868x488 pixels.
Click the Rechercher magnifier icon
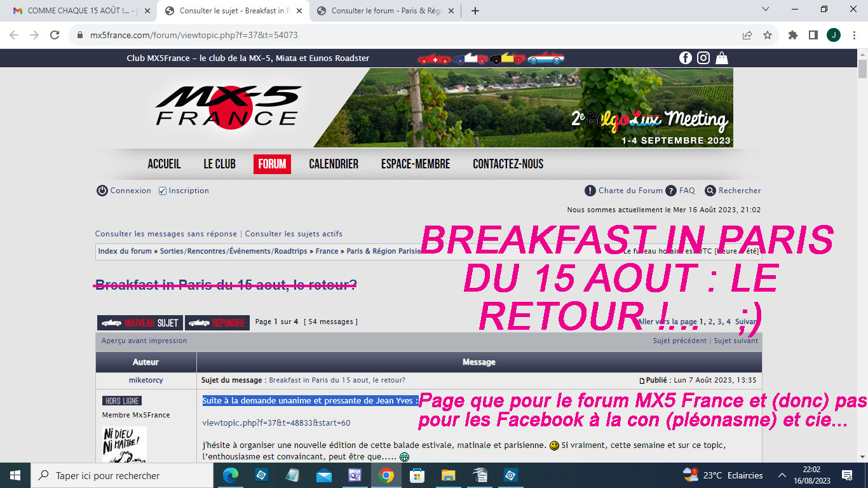pos(710,191)
